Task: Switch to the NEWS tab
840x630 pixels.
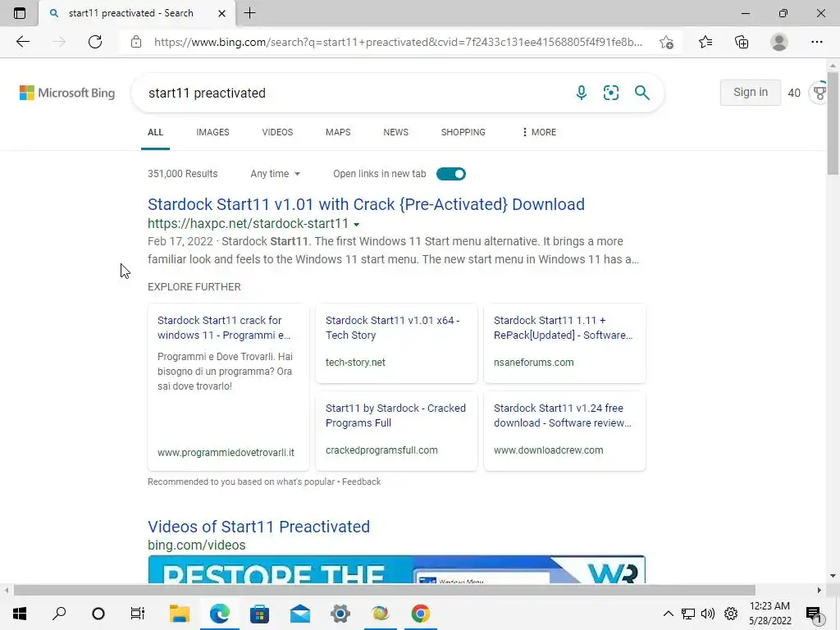Action: (396, 132)
